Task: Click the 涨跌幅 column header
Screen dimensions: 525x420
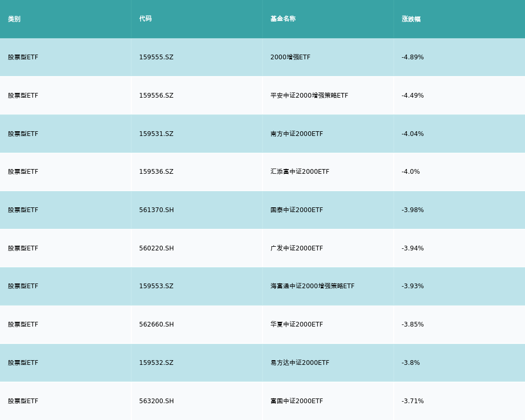Action: pos(411,19)
